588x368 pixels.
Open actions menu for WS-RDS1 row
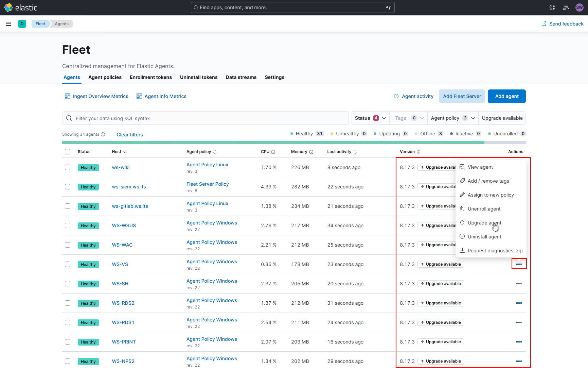click(519, 322)
